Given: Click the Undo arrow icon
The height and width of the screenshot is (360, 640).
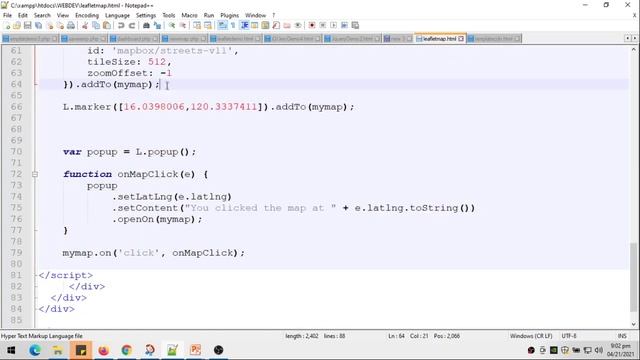Looking at the screenshot, I should pyautogui.click(x=121, y=25).
